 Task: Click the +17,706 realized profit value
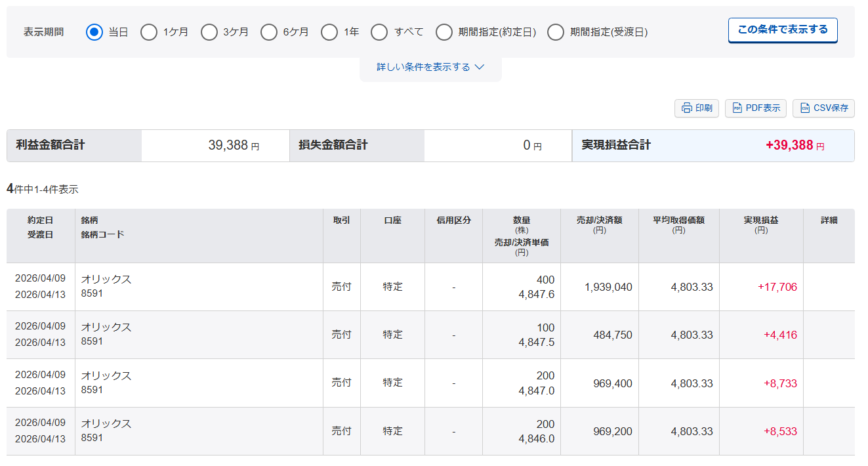coord(777,287)
